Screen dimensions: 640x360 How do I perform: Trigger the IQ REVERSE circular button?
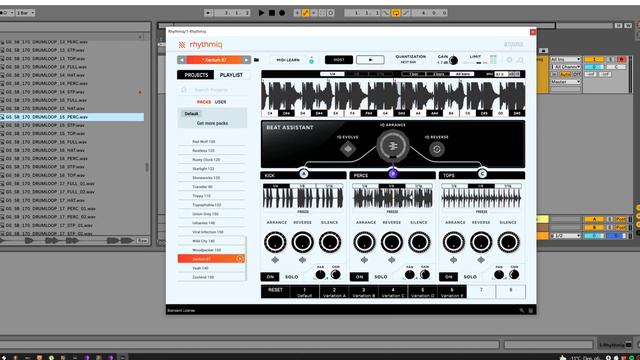coord(437,149)
